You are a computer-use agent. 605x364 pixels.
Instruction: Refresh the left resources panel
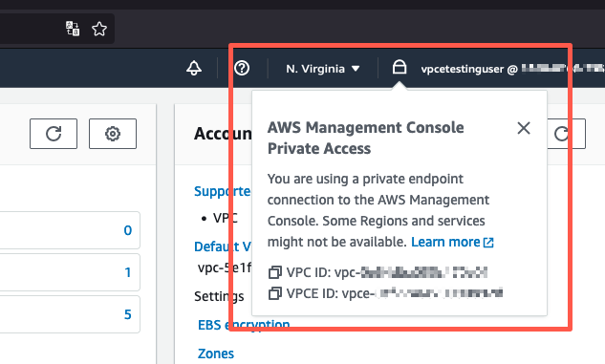click(54, 134)
